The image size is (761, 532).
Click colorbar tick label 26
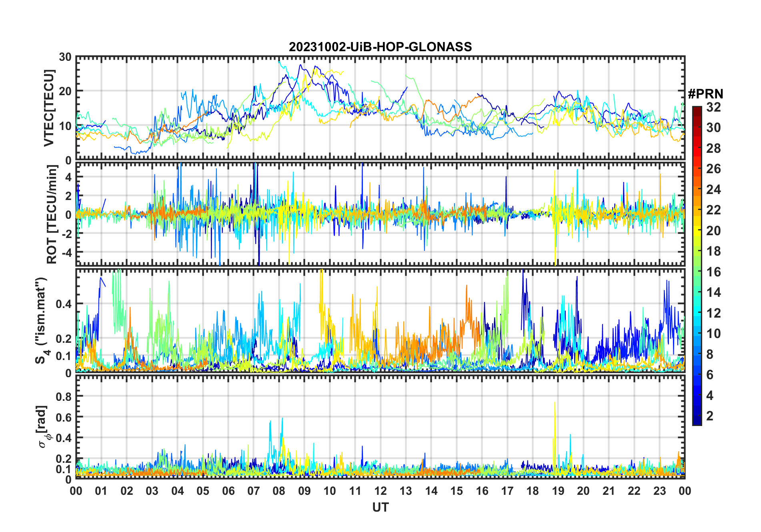[713, 168]
